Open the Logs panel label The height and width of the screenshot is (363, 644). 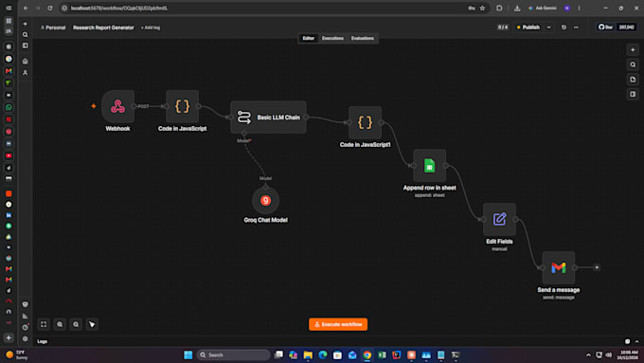tap(43, 341)
